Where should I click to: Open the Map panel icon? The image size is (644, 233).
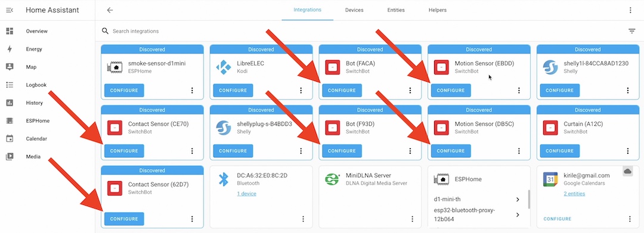10,67
